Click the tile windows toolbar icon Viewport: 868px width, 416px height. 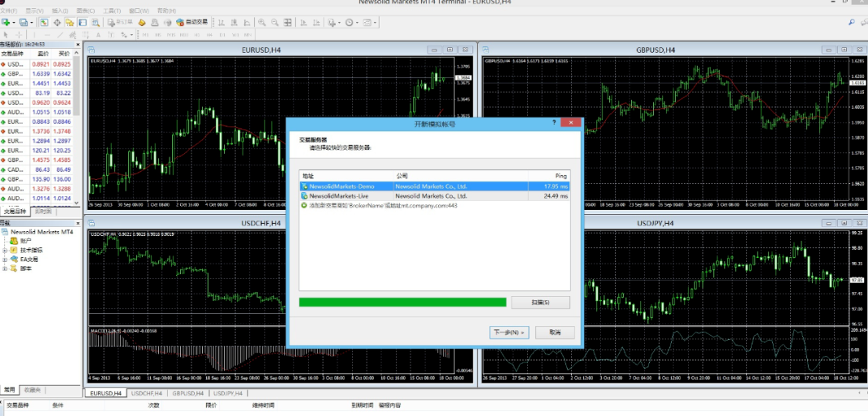coord(287,22)
